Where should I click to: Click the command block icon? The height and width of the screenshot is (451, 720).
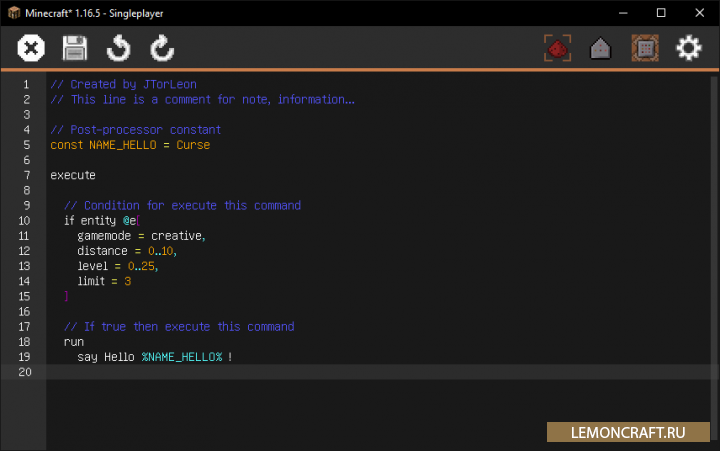click(644, 48)
